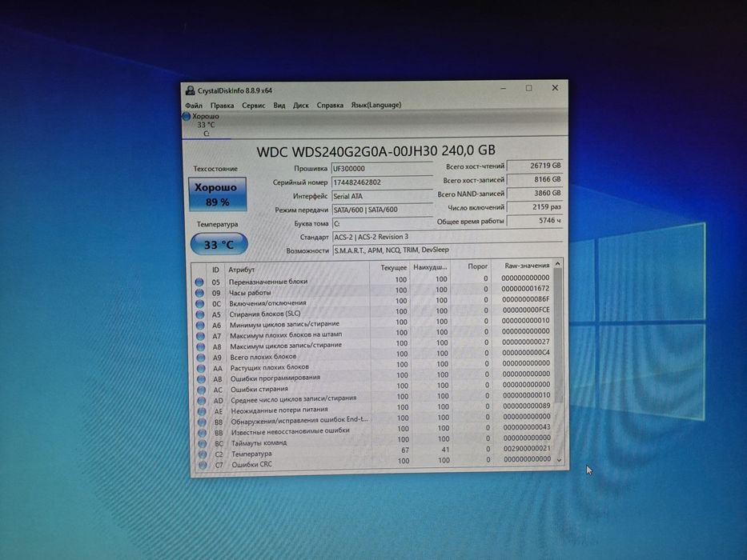The width and height of the screenshot is (747, 560).
Task: Click the Прошивка field UF300000
Action: tap(382, 169)
